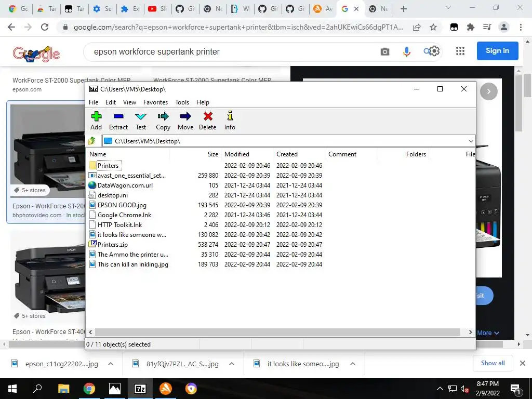Reload the Google search page
This screenshot has height=399, width=532.
[45, 27]
